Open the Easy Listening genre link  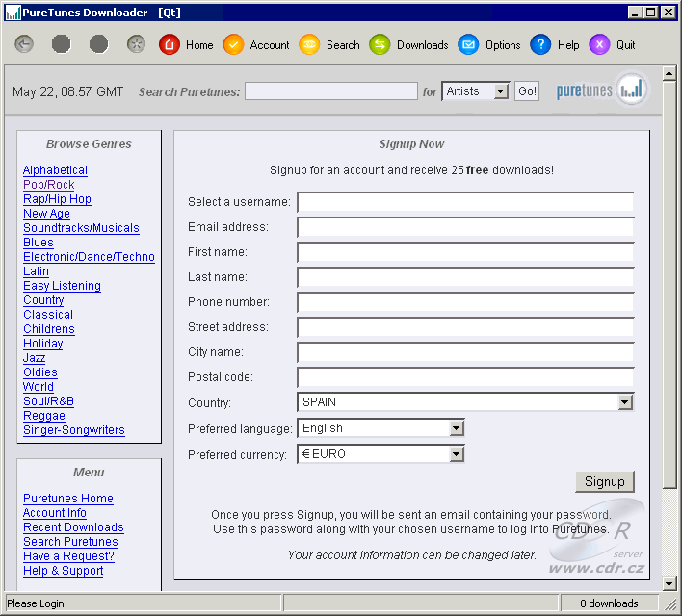(x=63, y=286)
